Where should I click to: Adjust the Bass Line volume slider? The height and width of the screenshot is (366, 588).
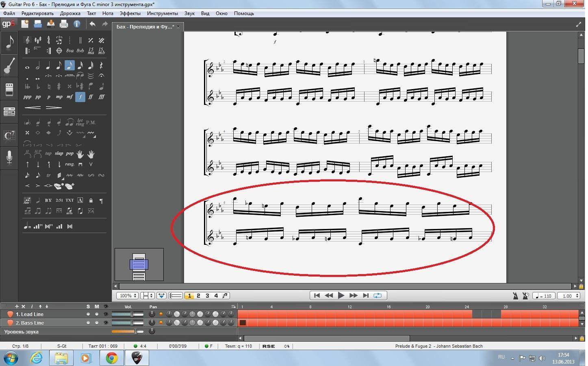coord(127,323)
